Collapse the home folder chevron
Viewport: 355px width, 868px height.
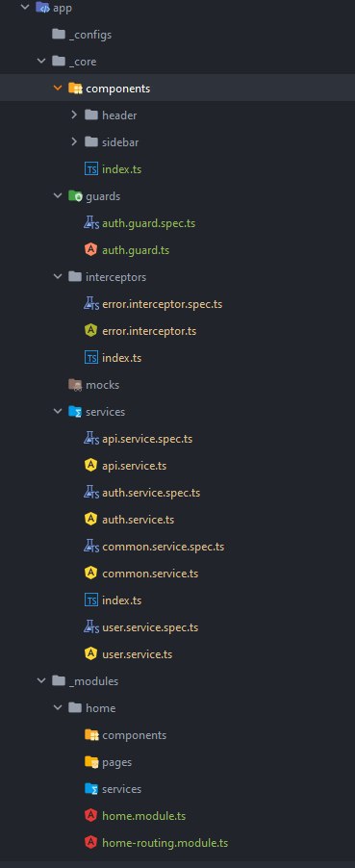pos(58,707)
